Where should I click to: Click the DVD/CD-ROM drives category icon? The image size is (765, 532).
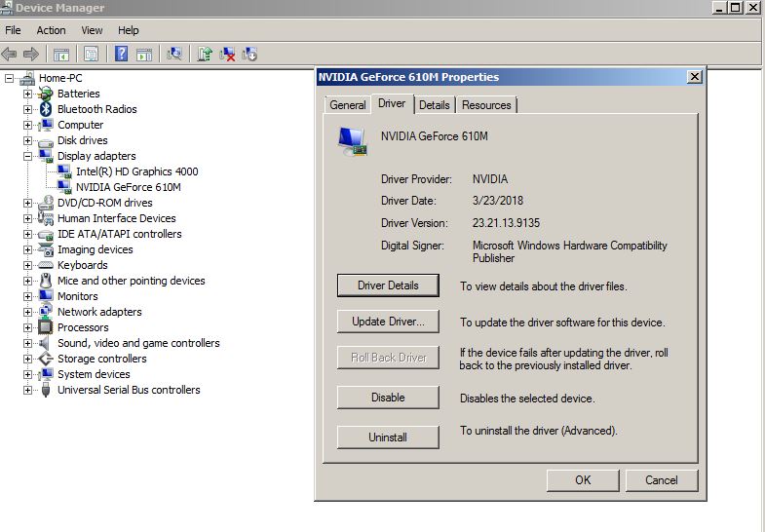click(x=46, y=203)
